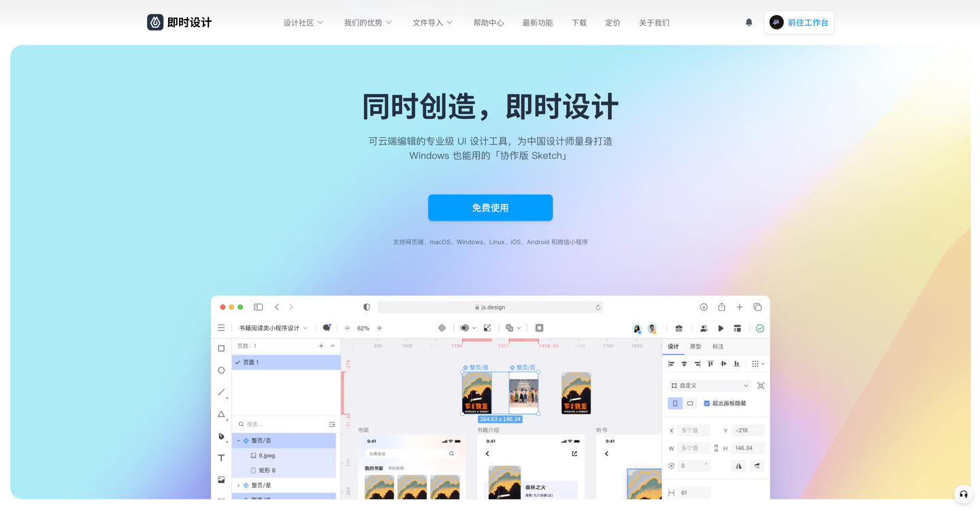Add a new page with plus icon
980x511 pixels.
321,346
